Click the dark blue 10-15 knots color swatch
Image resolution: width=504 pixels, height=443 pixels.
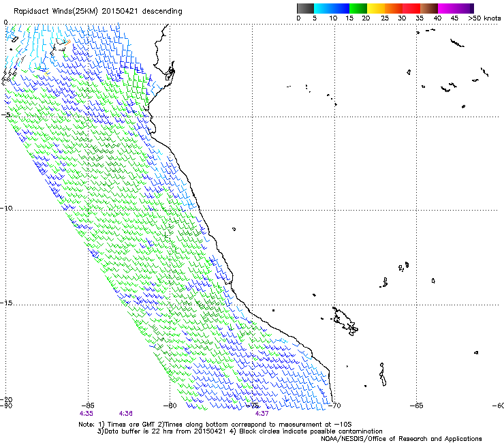point(341,8)
